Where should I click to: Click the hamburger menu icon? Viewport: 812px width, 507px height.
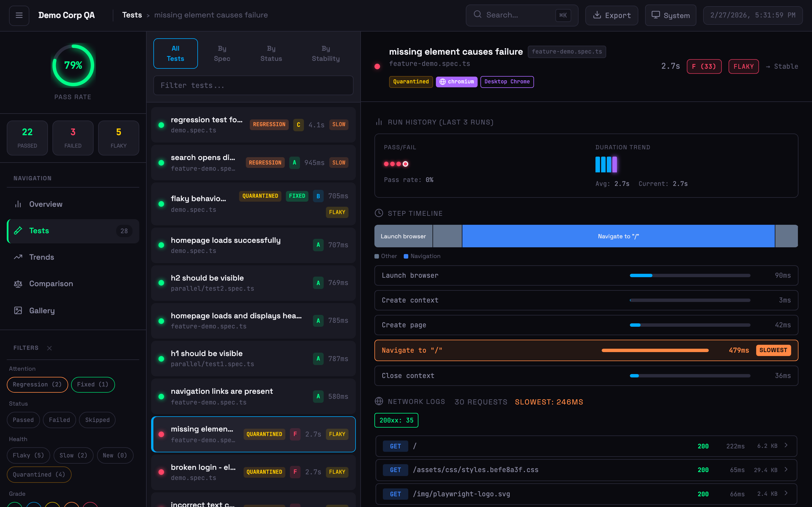click(19, 15)
